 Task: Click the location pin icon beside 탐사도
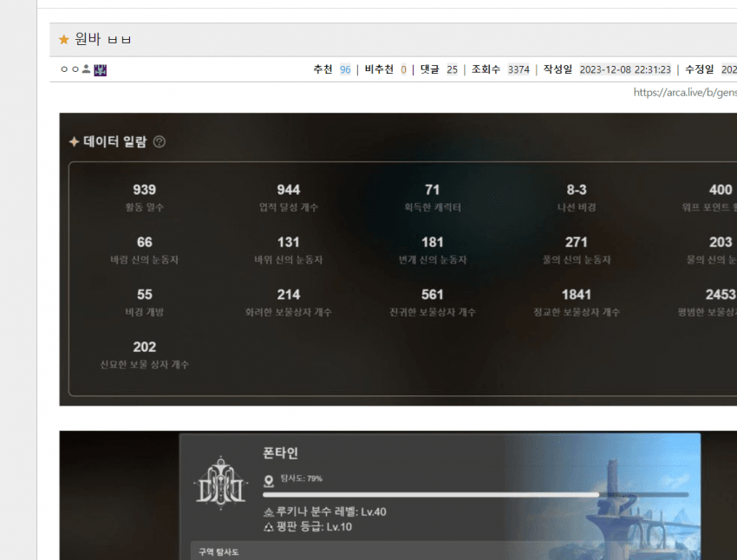point(268,479)
